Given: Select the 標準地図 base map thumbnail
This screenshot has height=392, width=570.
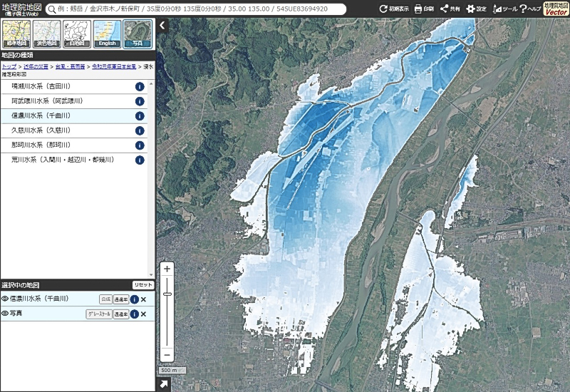Looking at the screenshot, I should [x=16, y=34].
